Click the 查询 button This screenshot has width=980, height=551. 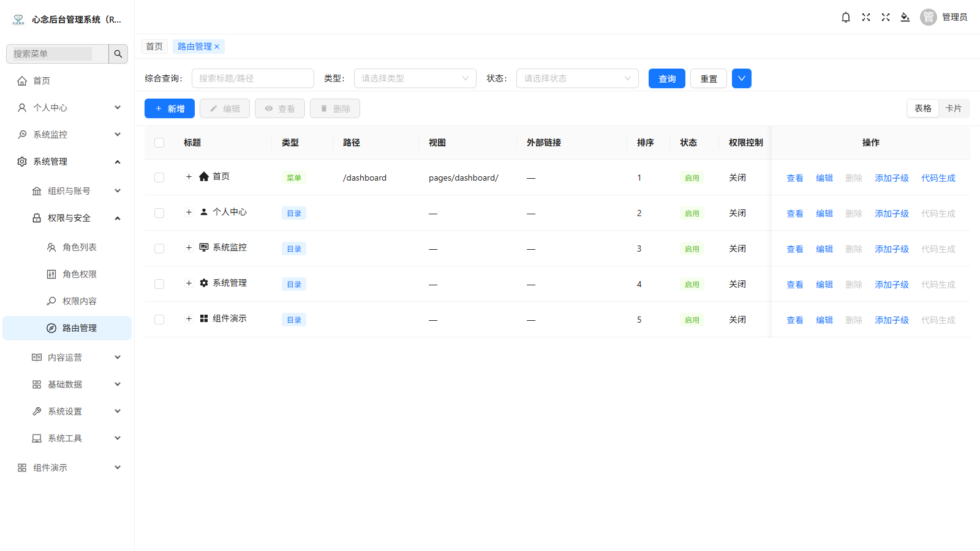tap(667, 78)
